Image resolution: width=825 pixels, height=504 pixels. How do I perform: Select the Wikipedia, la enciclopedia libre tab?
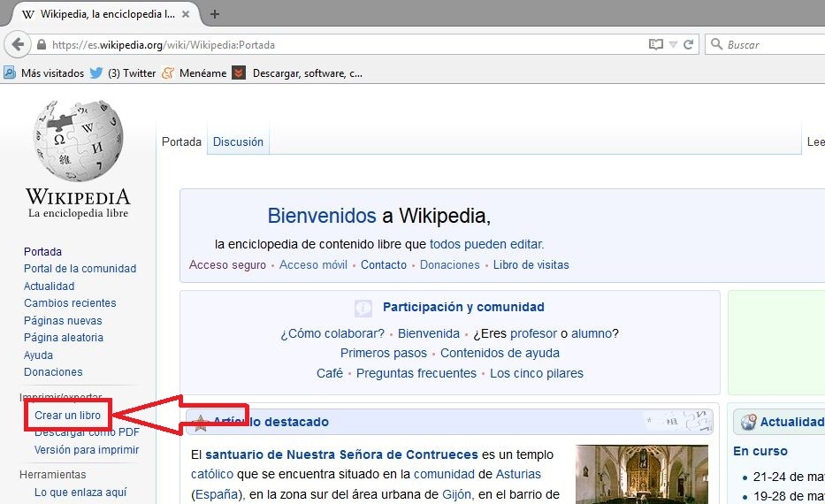[x=105, y=14]
